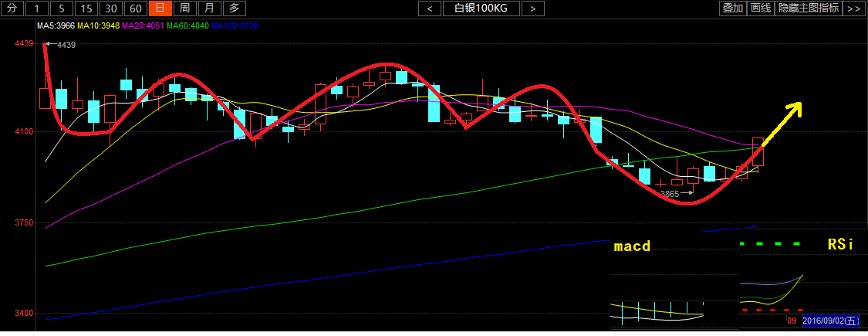868x336 pixels.
Task: Toggle 隐藏主图指标 to hide main indicators
Action: point(809,8)
